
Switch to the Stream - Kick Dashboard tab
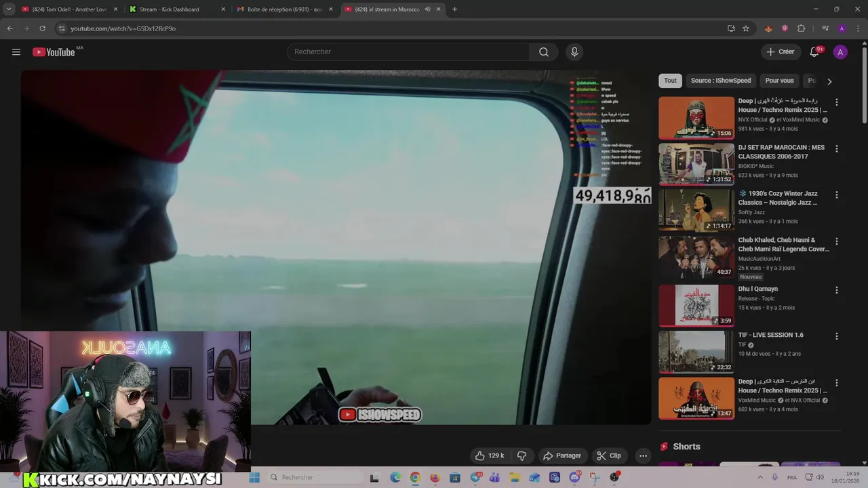click(176, 9)
